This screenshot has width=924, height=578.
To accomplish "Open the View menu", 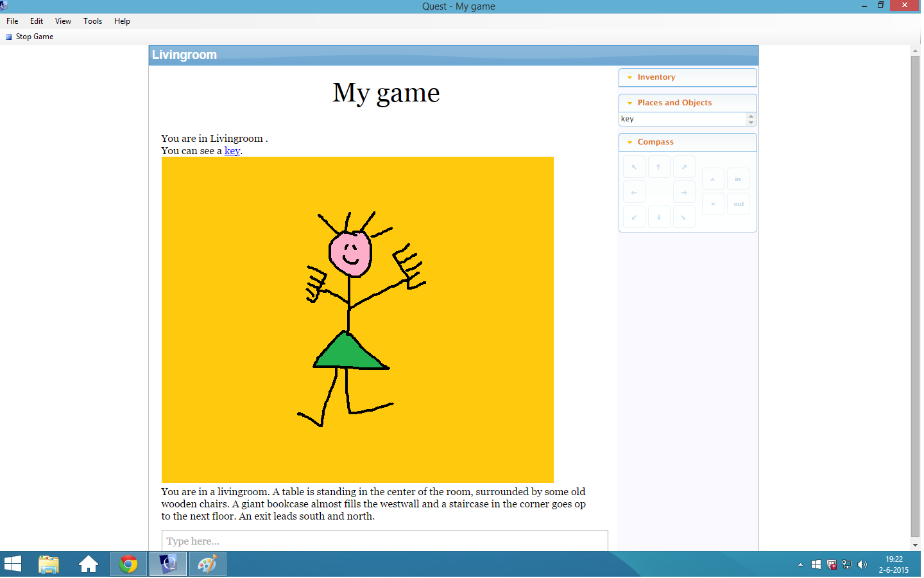I will tap(62, 21).
